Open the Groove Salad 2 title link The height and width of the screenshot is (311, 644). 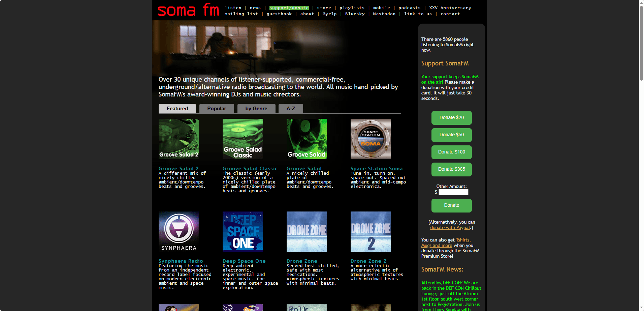(179, 169)
